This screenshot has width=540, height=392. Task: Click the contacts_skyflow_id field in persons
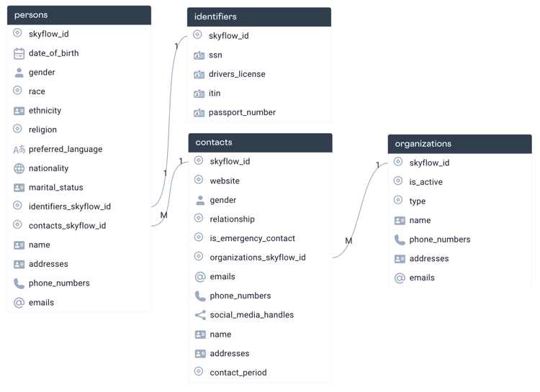pyautogui.click(x=79, y=226)
